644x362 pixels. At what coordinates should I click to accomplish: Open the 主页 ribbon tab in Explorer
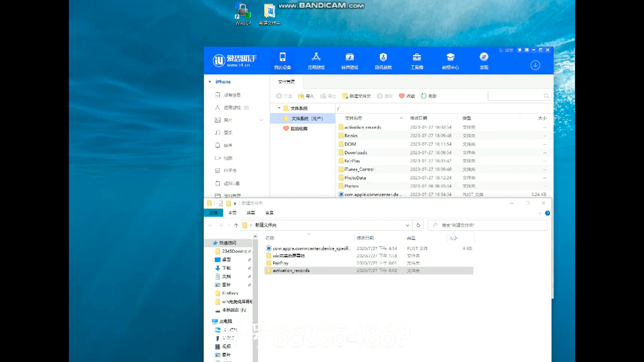[x=232, y=213]
